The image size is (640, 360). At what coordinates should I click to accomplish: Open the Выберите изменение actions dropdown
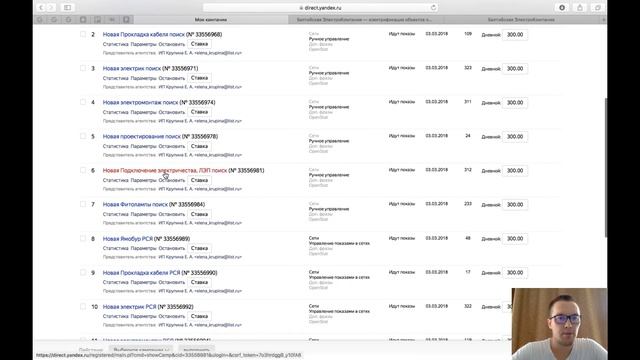tap(141, 349)
